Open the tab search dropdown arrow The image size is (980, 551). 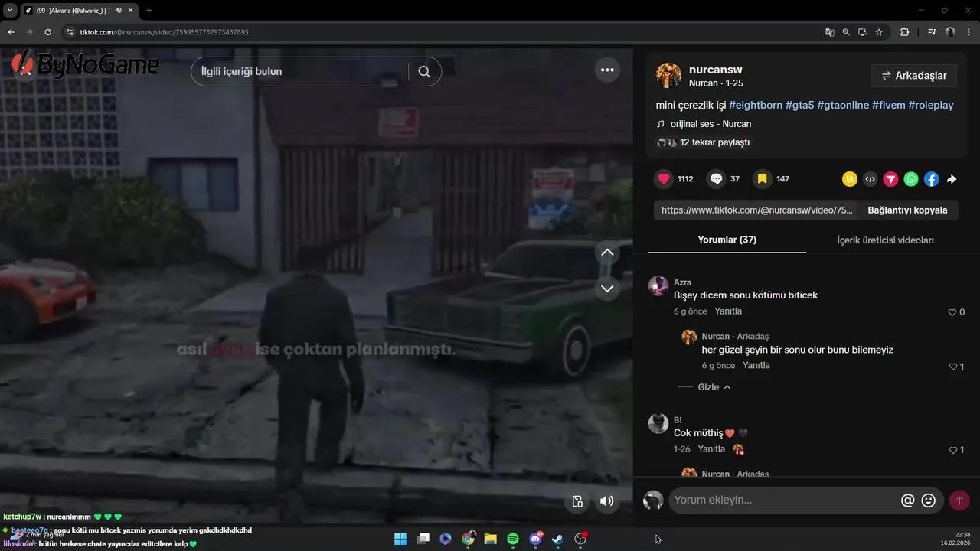(10, 11)
